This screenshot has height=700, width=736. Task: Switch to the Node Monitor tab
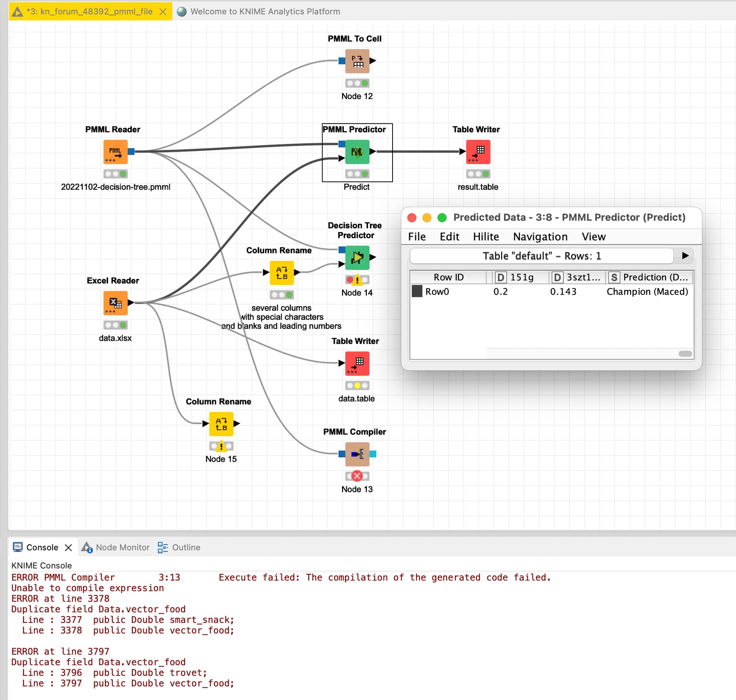click(x=122, y=547)
